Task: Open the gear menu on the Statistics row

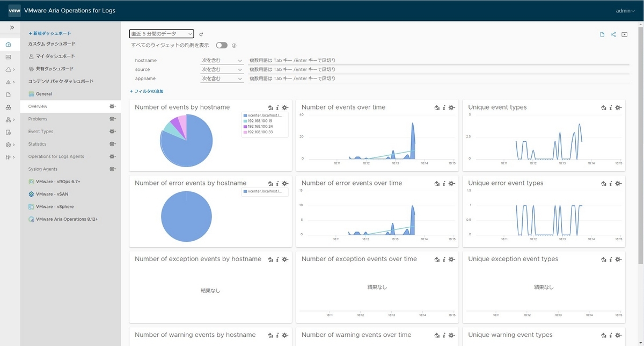Action: (x=113, y=144)
